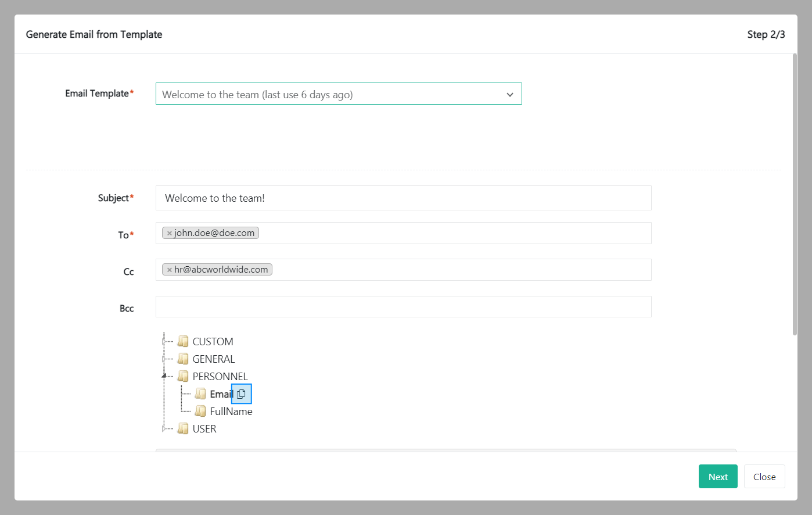
Task: Select the FullName tree item label
Action: (x=231, y=412)
